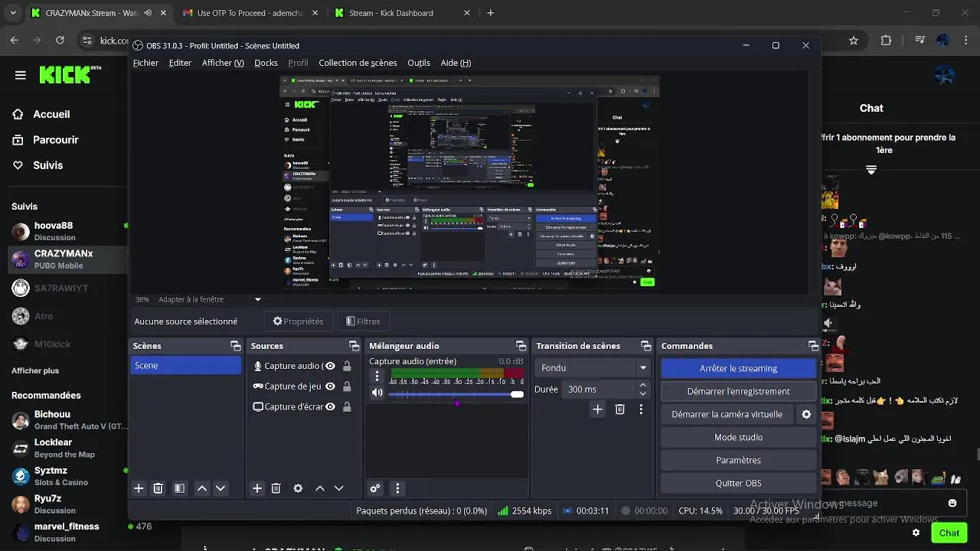Undock the Scènes panel

point(236,346)
